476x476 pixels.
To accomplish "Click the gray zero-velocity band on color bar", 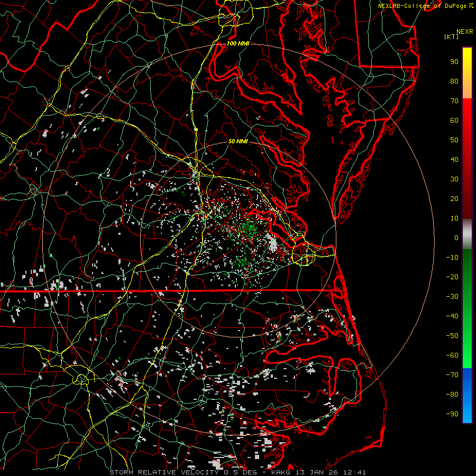I will [x=467, y=234].
